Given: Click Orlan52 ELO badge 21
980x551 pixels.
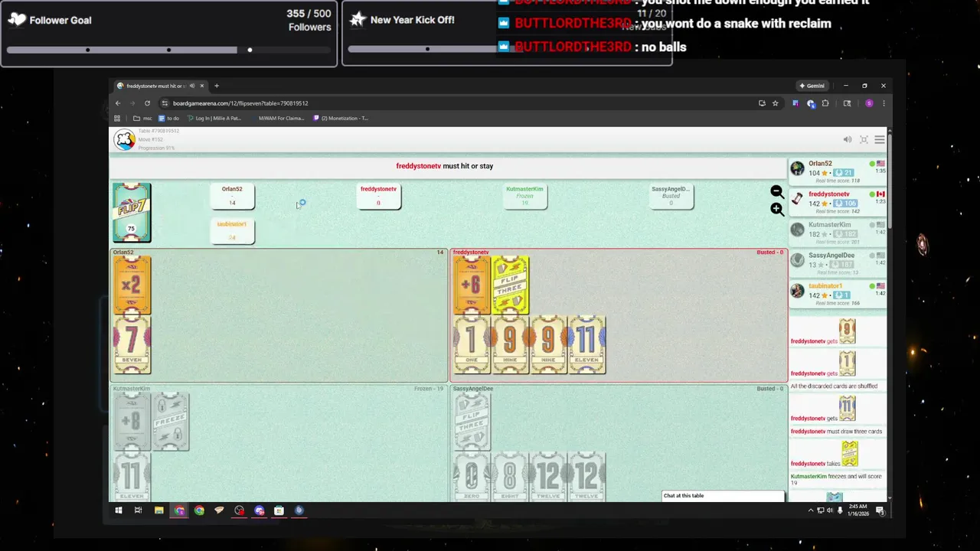Looking at the screenshot, I should coord(843,173).
